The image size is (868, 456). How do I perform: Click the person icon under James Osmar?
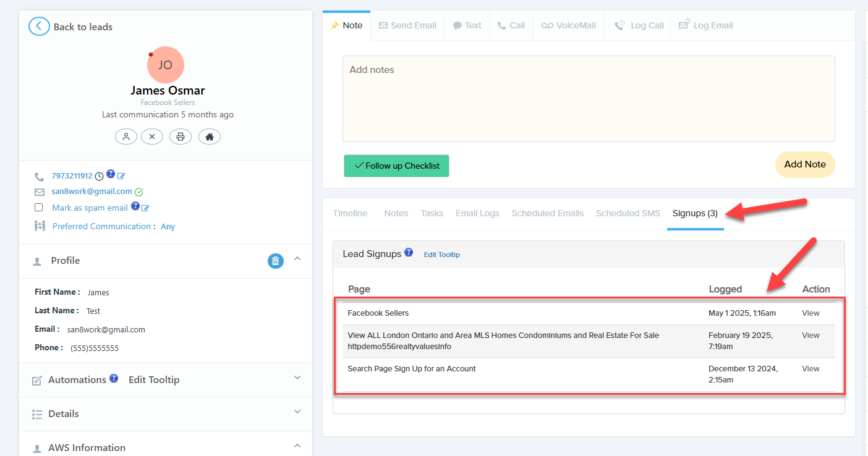126,137
